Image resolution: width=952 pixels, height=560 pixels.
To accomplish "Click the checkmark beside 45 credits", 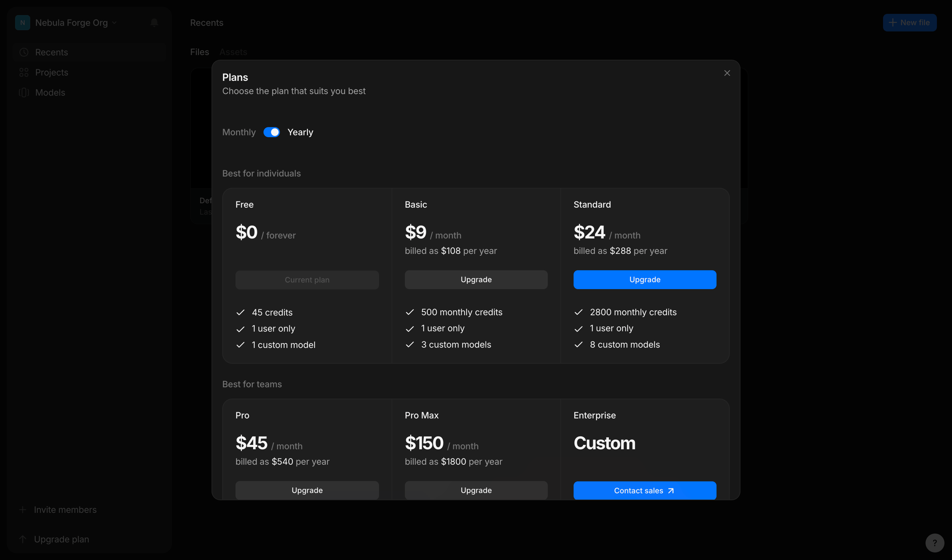I will coord(240,313).
